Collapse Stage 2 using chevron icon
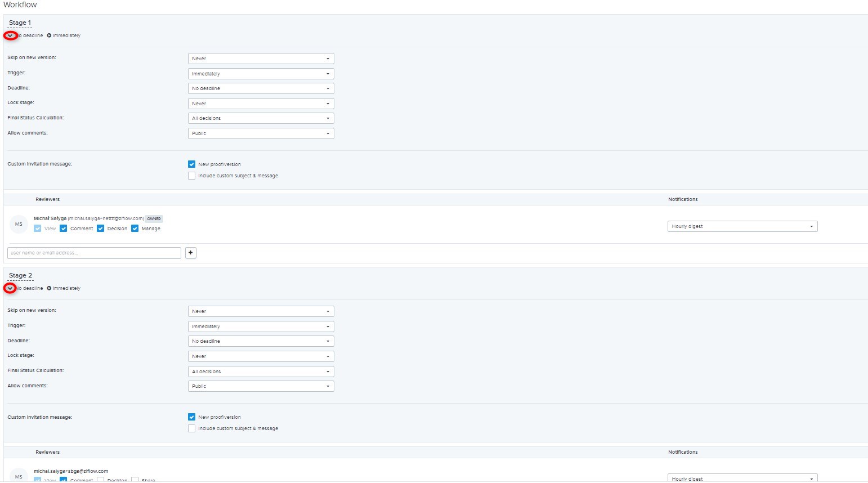868x483 pixels. 10,288
